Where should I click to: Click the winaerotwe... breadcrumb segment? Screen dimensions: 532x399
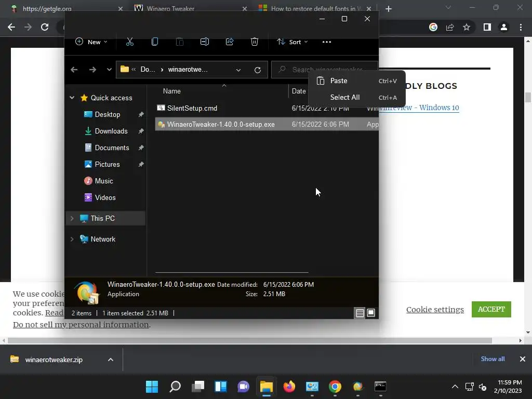188,70
